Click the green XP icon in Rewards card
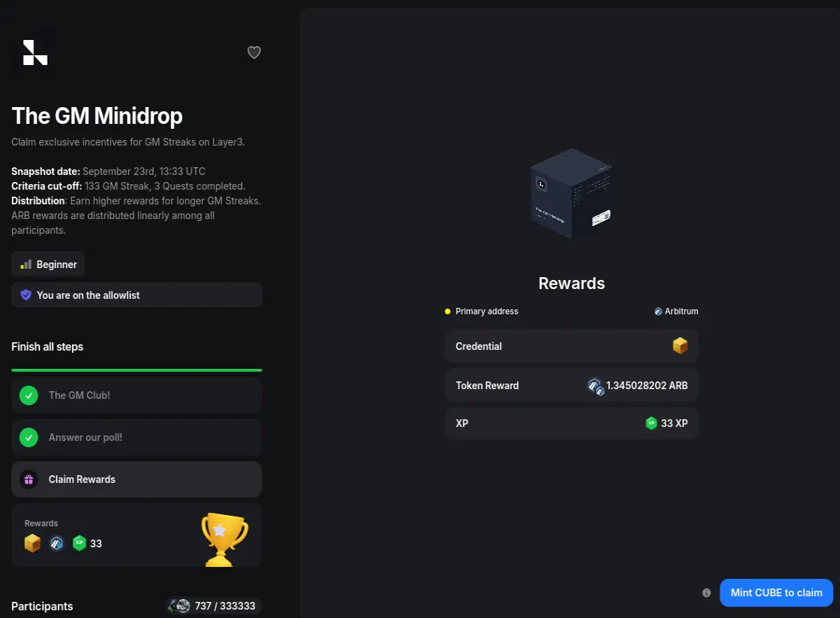Image resolution: width=840 pixels, height=618 pixels. pyautogui.click(x=79, y=543)
